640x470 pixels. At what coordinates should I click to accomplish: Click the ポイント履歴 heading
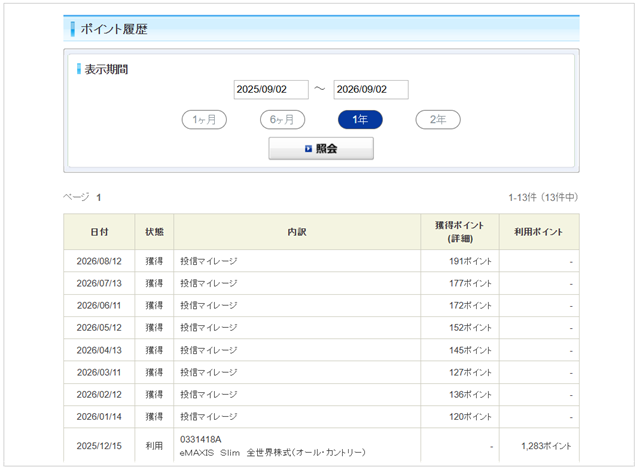tap(114, 29)
